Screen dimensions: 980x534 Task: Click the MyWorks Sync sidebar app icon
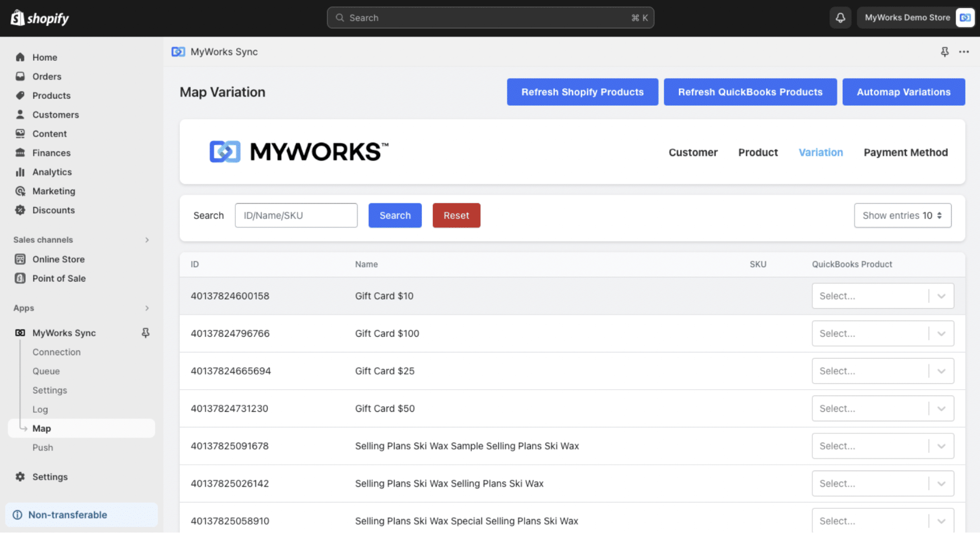(20, 333)
